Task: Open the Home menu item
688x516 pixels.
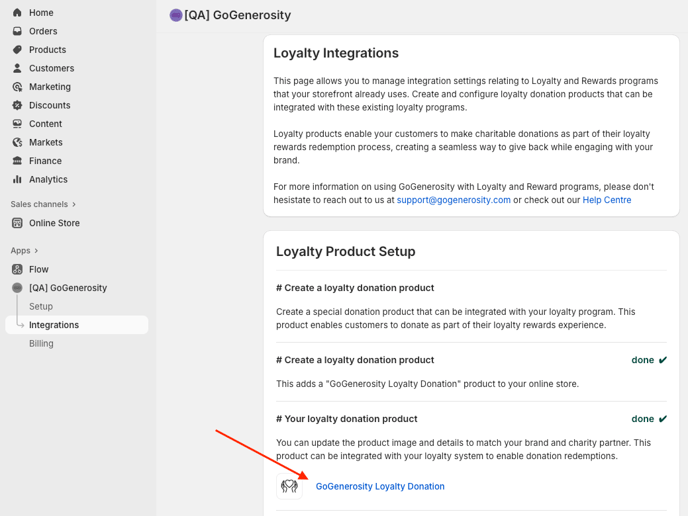Action: [x=41, y=13]
